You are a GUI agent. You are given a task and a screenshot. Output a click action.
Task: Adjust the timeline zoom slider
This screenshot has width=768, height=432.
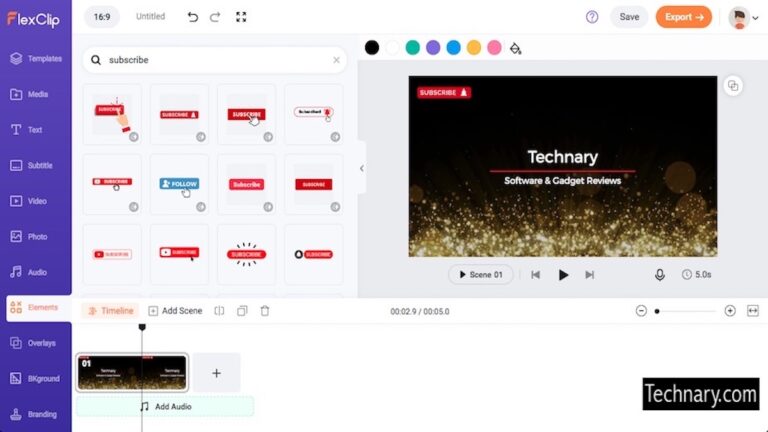click(x=686, y=311)
